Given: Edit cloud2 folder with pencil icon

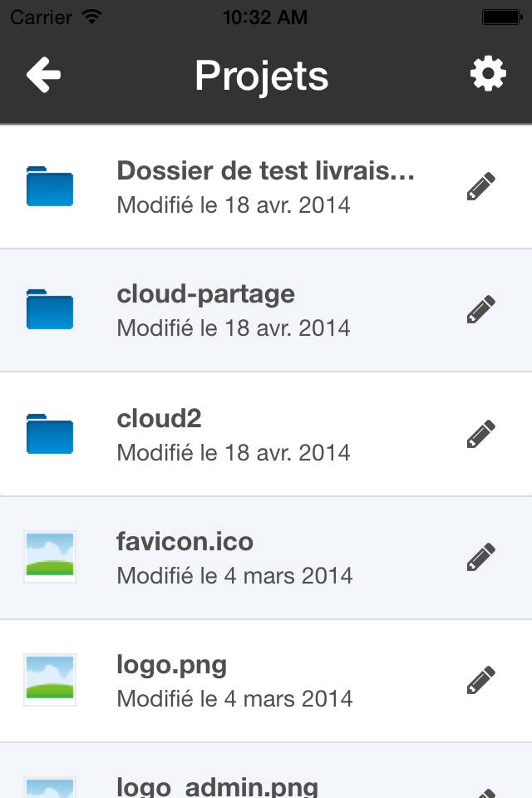Looking at the screenshot, I should pyautogui.click(x=481, y=434).
